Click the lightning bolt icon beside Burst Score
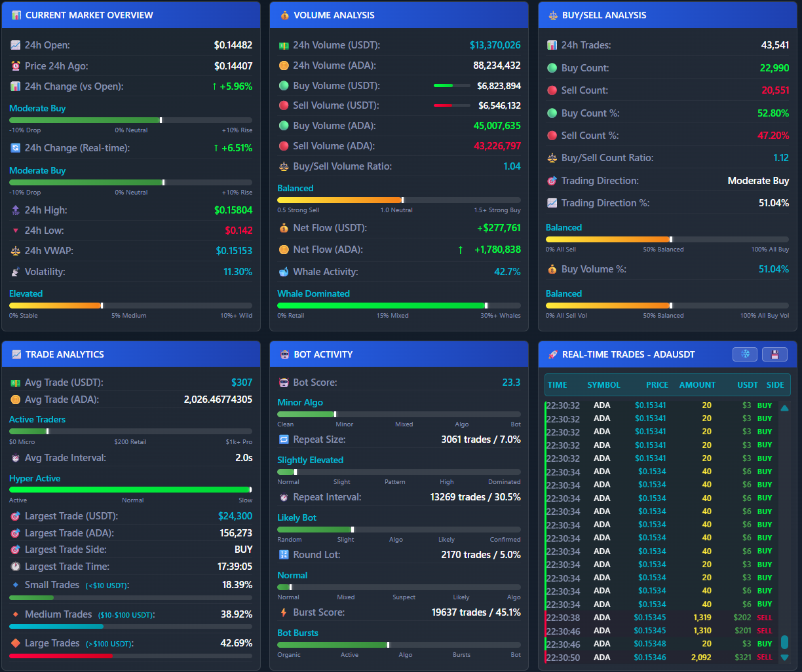 pyautogui.click(x=284, y=612)
